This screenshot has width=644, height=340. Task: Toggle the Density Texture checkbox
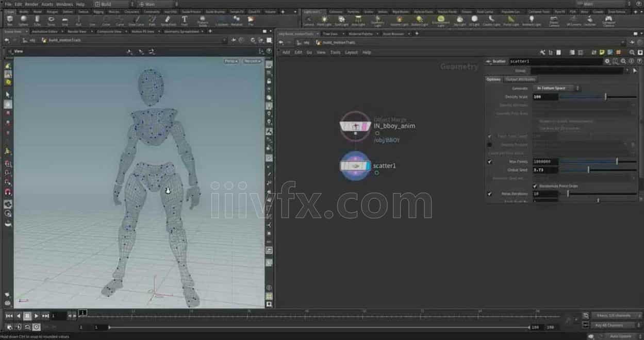(490, 145)
